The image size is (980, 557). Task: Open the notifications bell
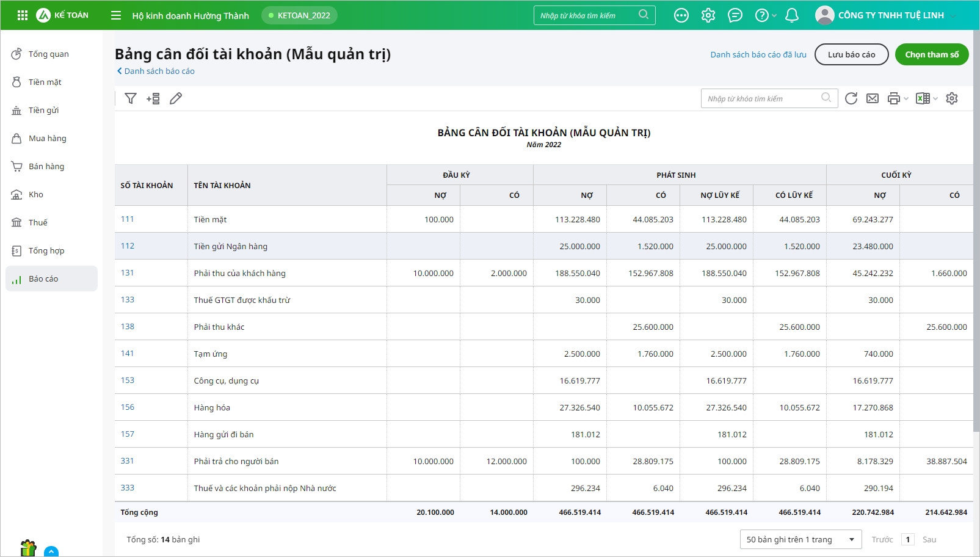pyautogui.click(x=792, y=15)
